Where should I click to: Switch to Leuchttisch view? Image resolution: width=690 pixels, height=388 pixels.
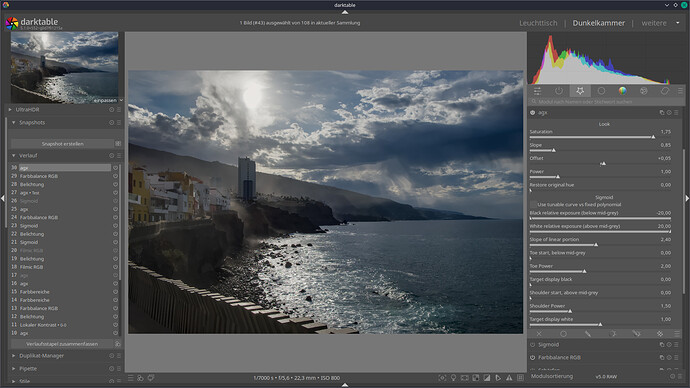pyautogui.click(x=538, y=23)
